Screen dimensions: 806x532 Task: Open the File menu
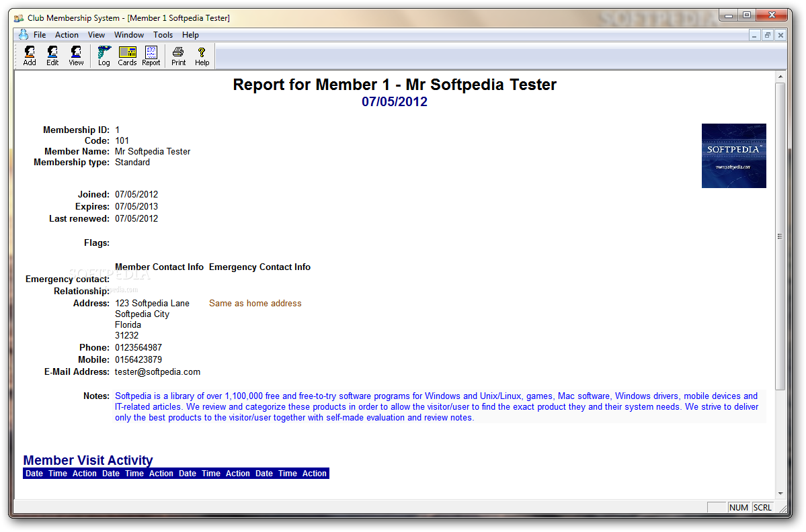[x=40, y=35]
